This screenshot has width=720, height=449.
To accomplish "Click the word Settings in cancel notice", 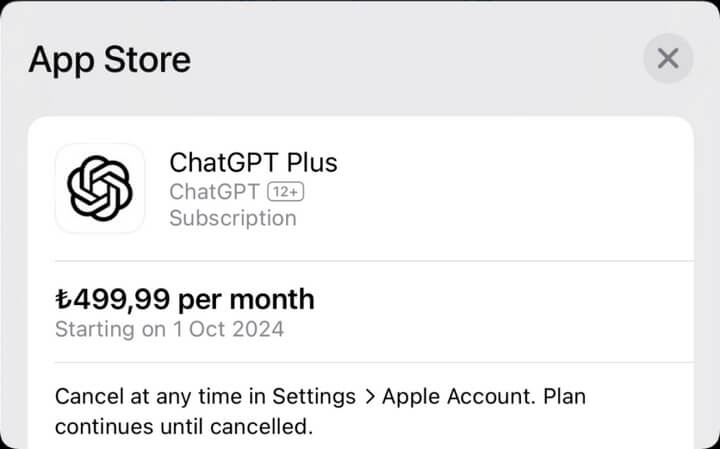I will 314,397.
